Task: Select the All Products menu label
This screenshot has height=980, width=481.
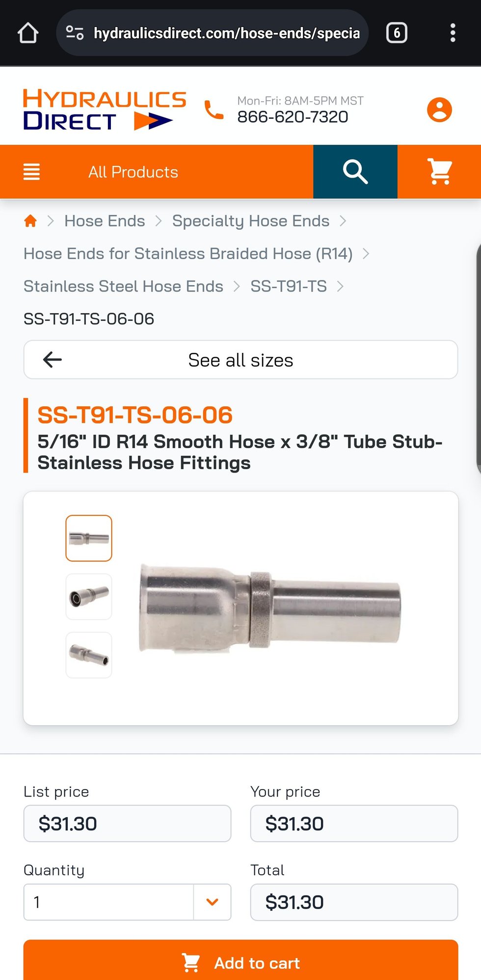Action: click(x=133, y=172)
